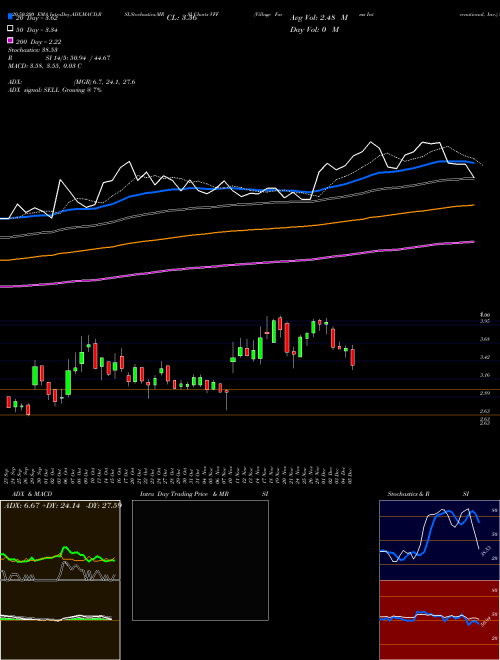Click the last red candlestick on the chart

tap(353, 357)
